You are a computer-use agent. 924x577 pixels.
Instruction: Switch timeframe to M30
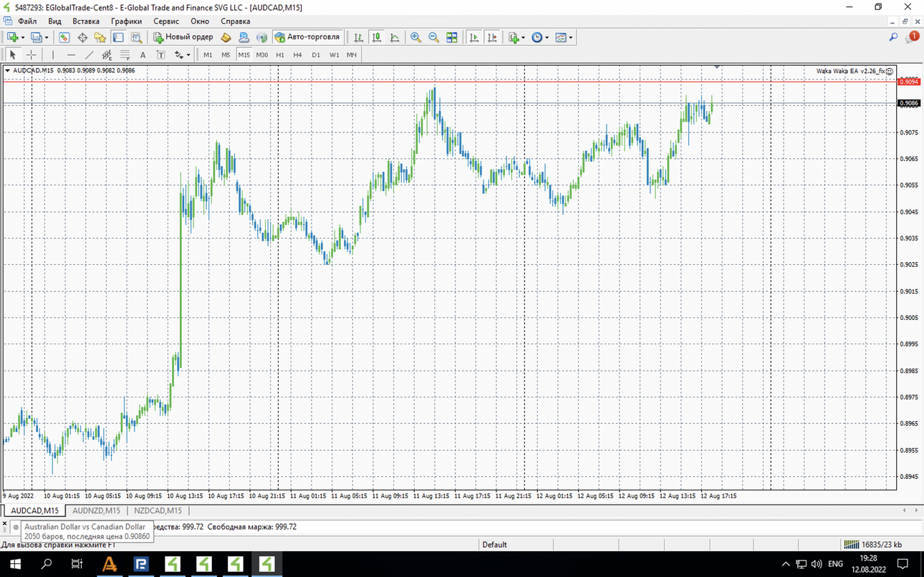click(x=262, y=54)
